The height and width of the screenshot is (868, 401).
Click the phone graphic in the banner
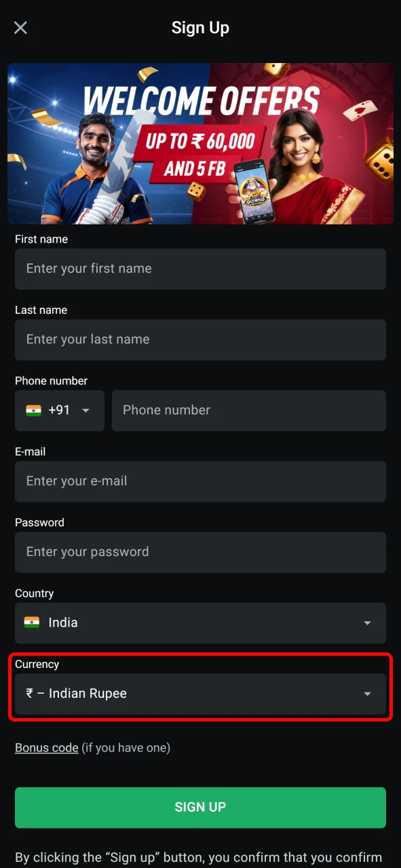pos(254,190)
